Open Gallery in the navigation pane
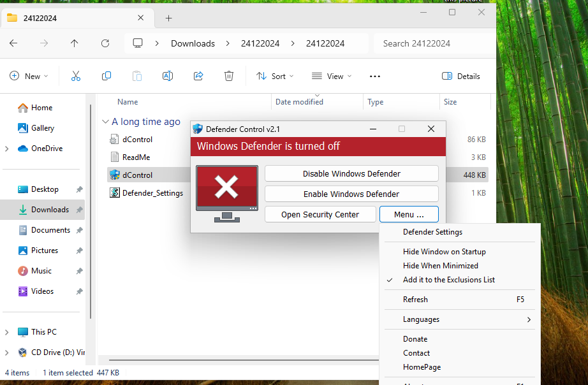The height and width of the screenshot is (385, 588). tap(36, 128)
